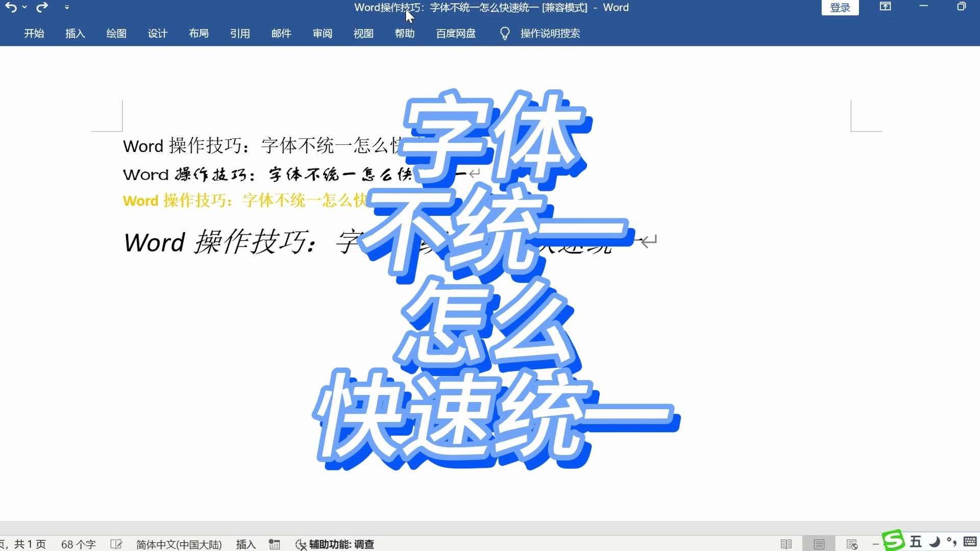Click the zoom out minus button
Screen dimensions: 980x551
pyautogui.click(x=876, y=544)
